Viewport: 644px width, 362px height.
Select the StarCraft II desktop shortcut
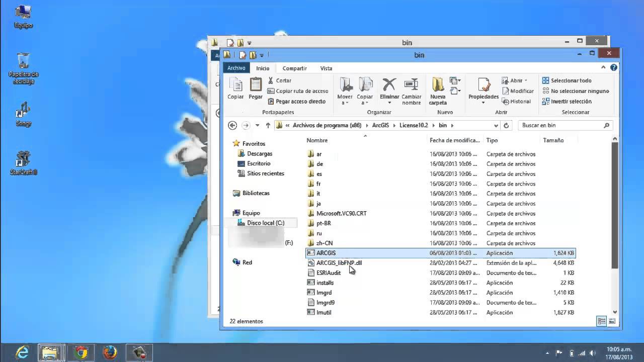click(24, 162)
